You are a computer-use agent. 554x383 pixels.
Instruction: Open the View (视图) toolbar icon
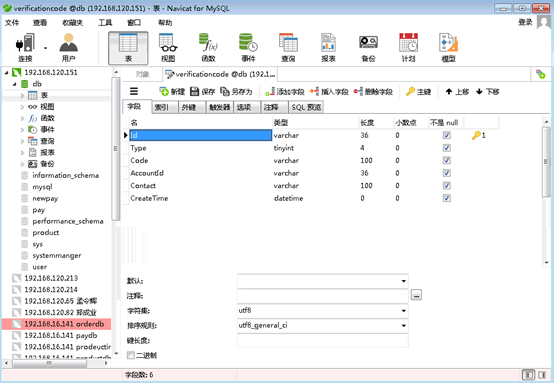click(x=168, y=47)
